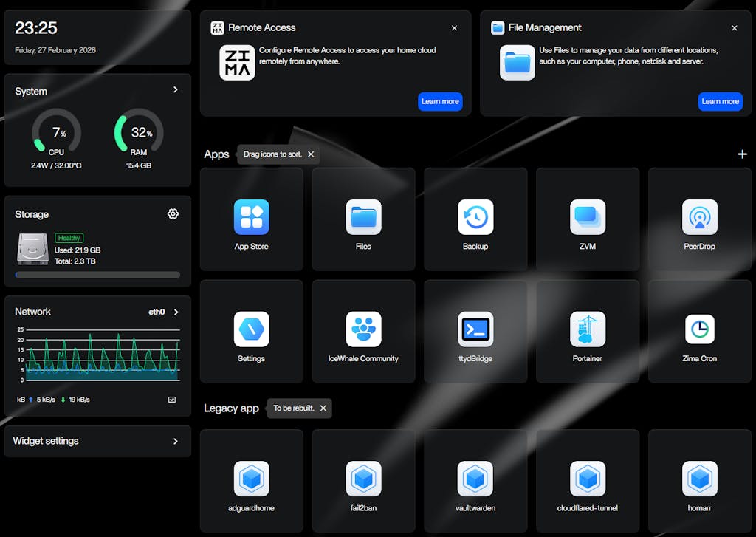Open Zima Cron app
Image resolution: width=756 pixels, height=537 pixels.
pyautogui.click(x=699, y=329)
